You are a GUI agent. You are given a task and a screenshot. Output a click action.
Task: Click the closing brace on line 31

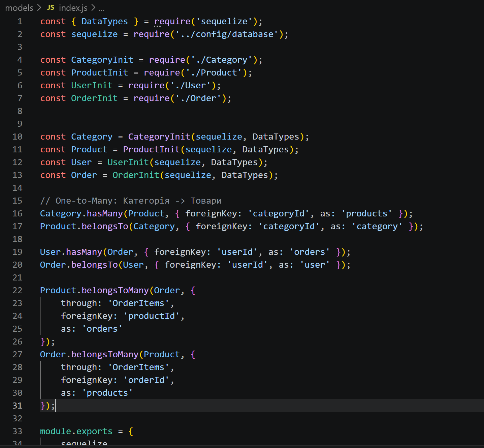42,406
